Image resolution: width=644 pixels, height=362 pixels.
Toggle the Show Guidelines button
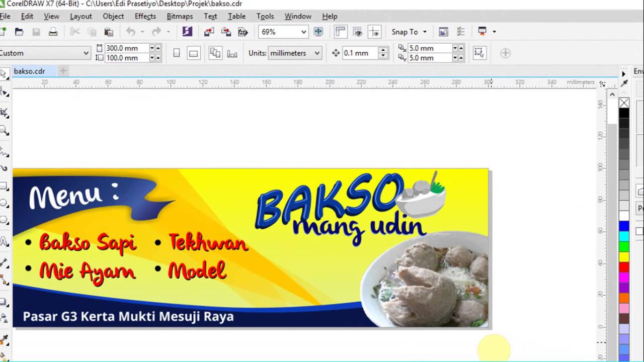point(374,32)
